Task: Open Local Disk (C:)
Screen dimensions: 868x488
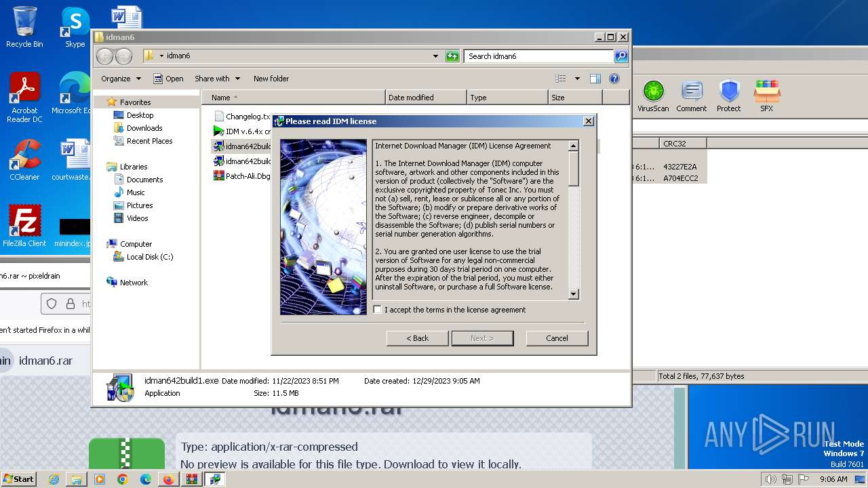Action: click(149, 257)
